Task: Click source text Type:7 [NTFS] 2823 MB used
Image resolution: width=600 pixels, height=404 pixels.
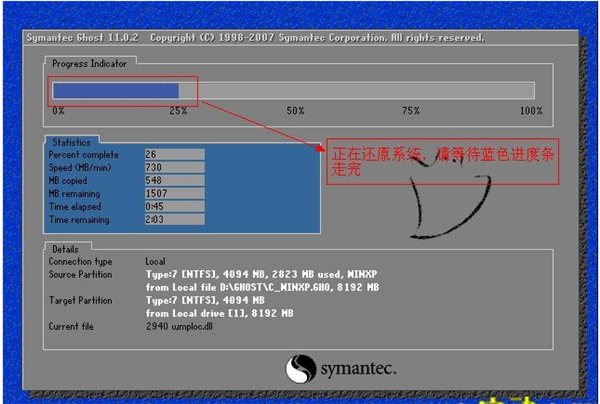Action: tap(261, 275)
